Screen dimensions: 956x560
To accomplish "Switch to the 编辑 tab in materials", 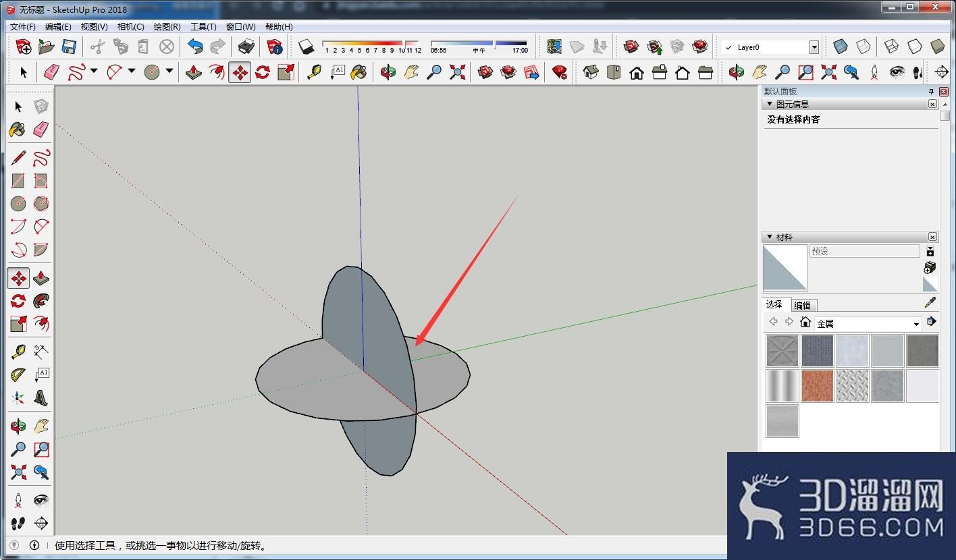I will point(802,305).
